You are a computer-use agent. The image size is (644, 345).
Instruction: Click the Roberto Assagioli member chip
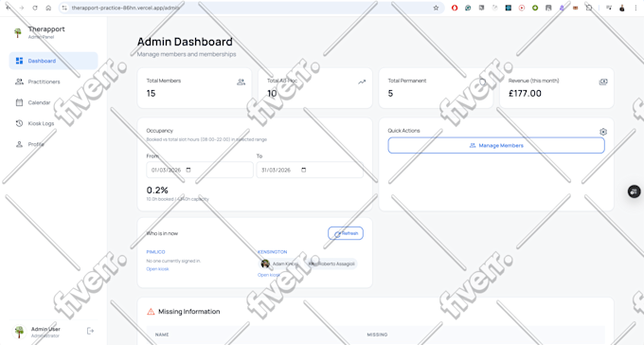331,263
